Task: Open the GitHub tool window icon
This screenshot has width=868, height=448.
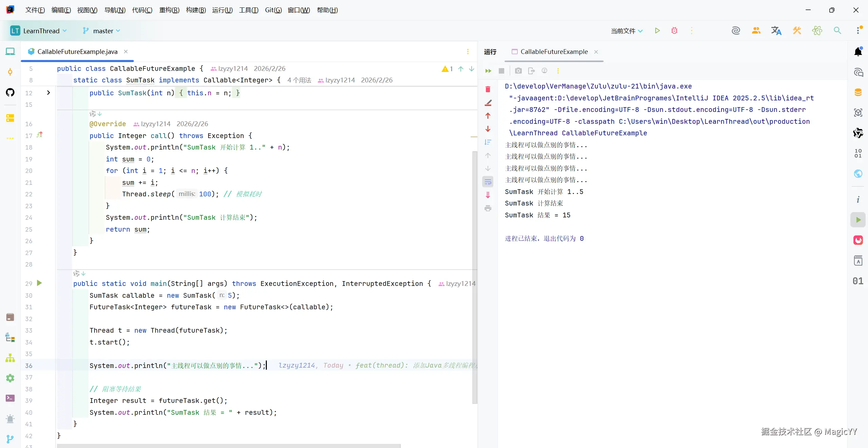Action: (10, 92)
